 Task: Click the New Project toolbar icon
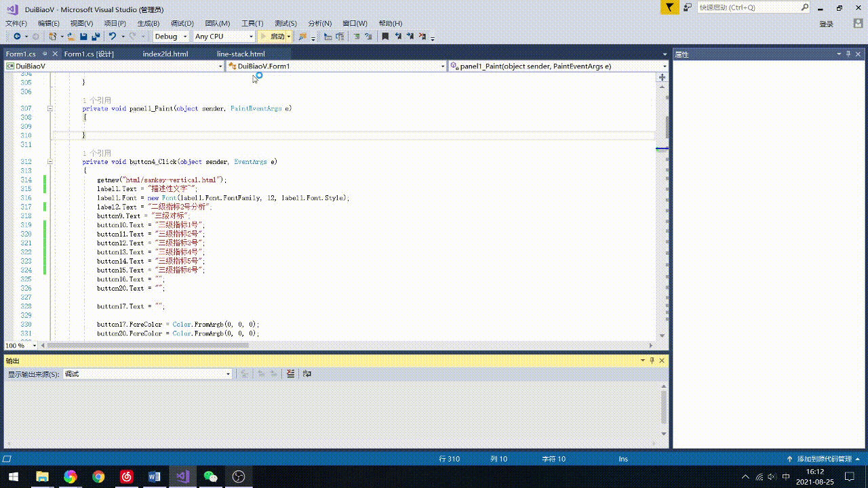[x=52, y=36]
